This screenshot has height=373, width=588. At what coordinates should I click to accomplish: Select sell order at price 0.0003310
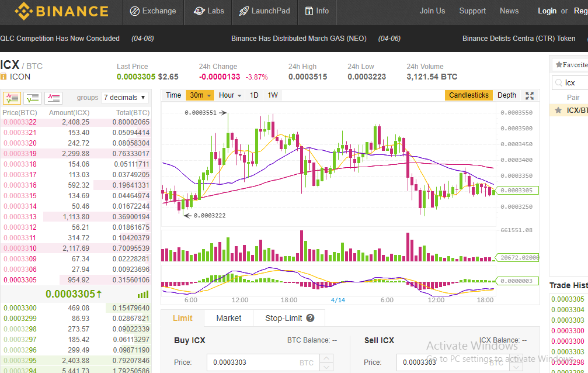click(x=76, y=248)
